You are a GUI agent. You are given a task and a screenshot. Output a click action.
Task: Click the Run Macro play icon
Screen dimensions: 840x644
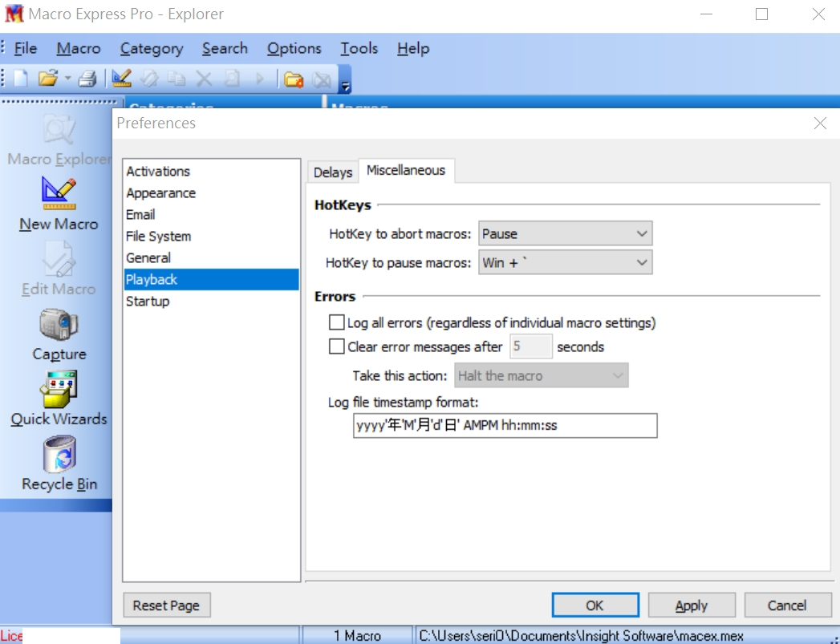261,79
